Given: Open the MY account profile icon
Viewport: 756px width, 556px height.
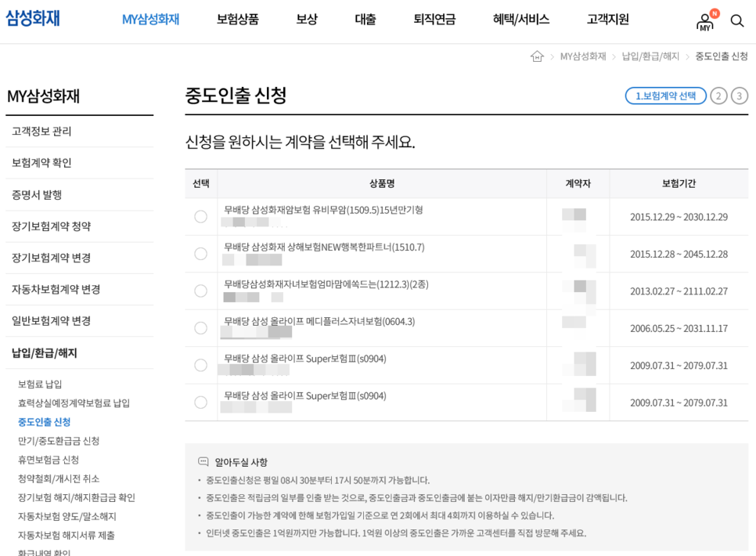Looking at the screenshot, I should coord(707,20).
